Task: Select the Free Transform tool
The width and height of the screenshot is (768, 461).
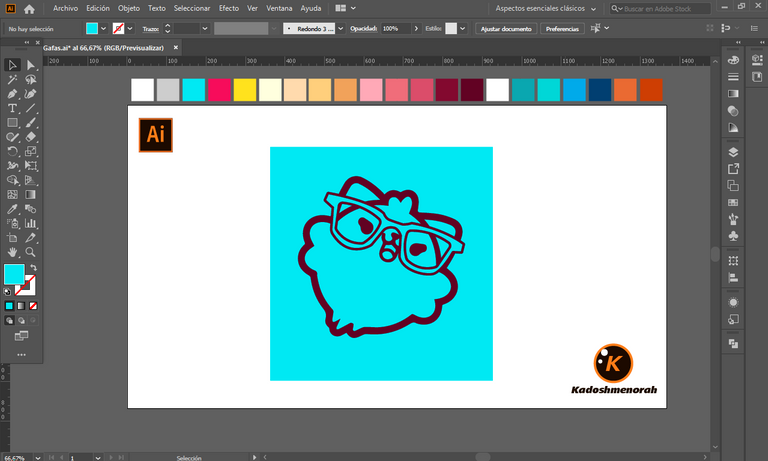Action: pos(30,166)
